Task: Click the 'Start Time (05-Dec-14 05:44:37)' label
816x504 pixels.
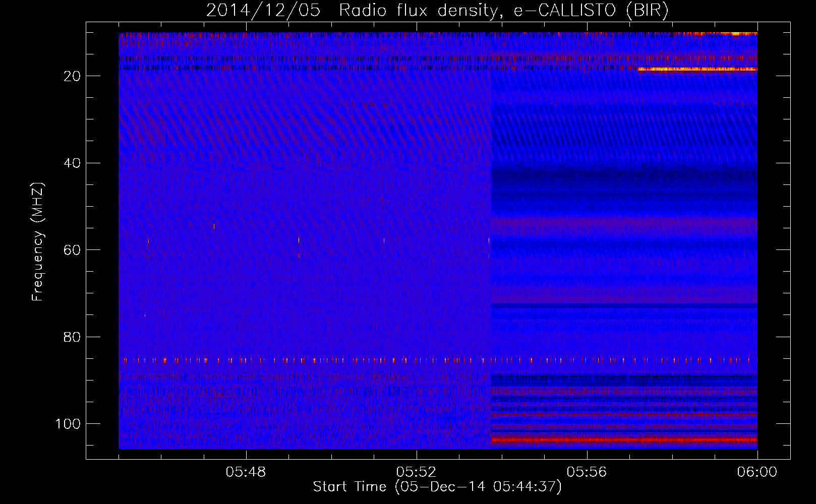Action: (x=437, y=487)
